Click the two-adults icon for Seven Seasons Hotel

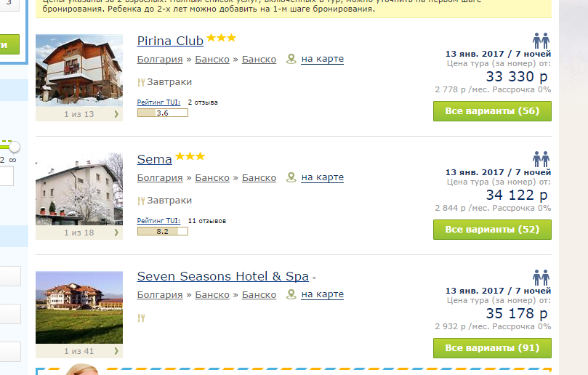541,278
